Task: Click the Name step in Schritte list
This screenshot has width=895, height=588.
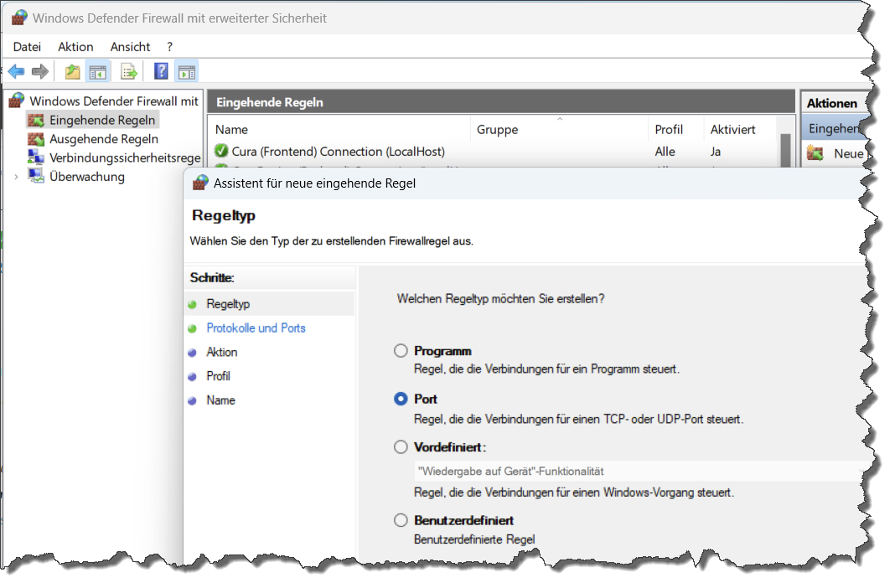Action: 220,400
